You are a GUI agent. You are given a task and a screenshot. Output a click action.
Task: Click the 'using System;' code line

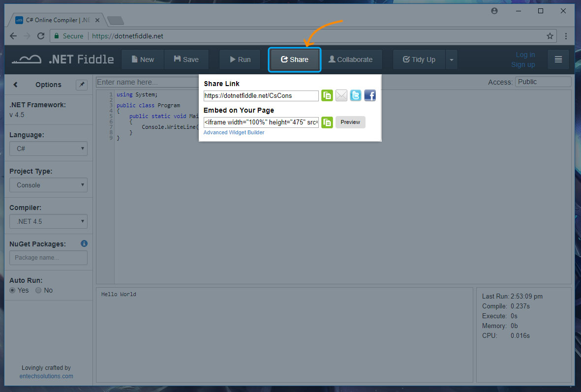(x=137, y=94)
